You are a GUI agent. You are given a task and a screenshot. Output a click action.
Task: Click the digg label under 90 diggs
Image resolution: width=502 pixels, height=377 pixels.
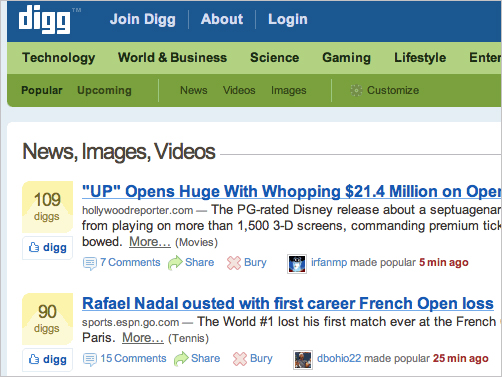pyautogui.click(x=55, y=360)
